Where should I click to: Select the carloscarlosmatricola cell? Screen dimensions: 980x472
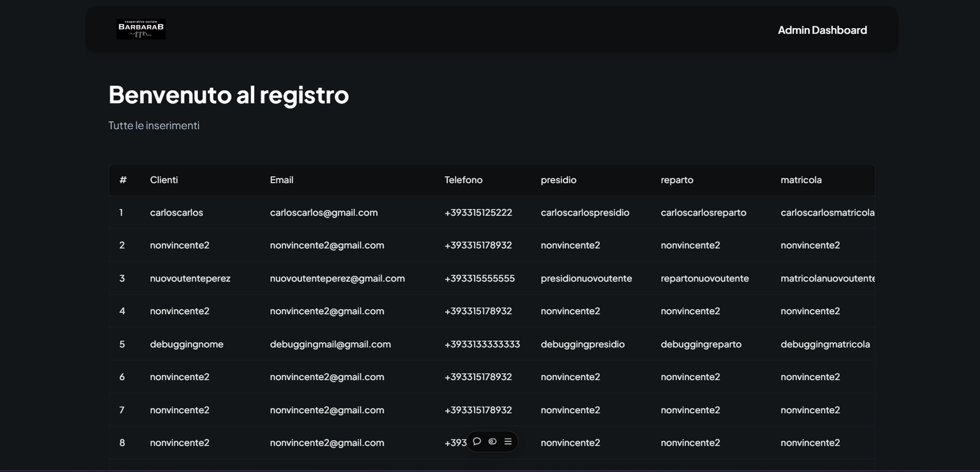point(827,213)
